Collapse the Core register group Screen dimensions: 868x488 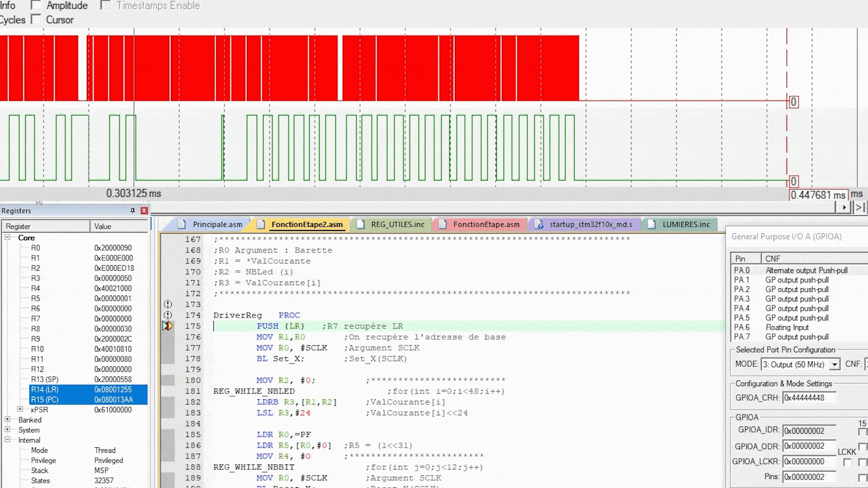pyautogui.click(x=7, y=237)
